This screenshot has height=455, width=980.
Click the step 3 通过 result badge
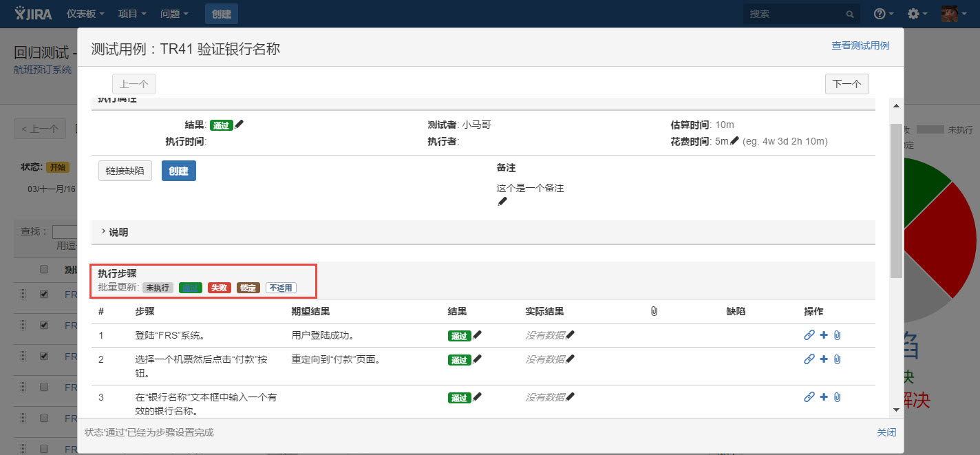pos(459,397)
